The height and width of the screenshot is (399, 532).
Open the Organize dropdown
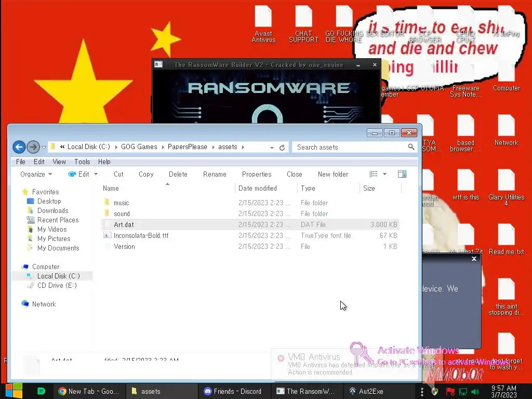tap(36, 174)
